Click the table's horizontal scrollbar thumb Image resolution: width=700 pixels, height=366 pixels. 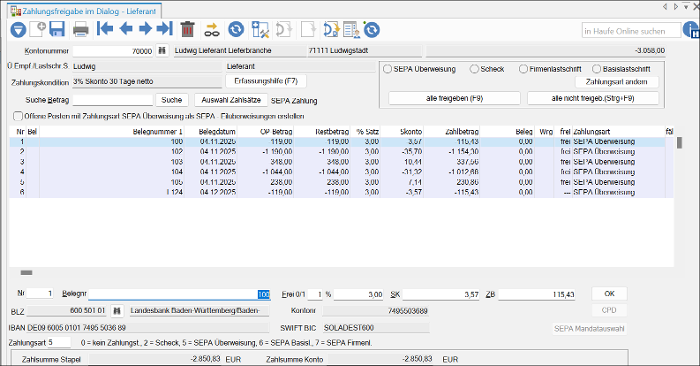[26, 273]
